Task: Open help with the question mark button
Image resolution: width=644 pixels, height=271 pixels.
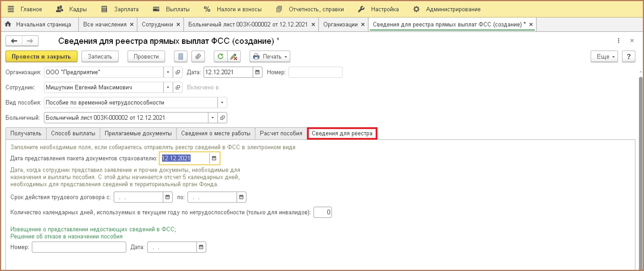Action: tap(629, 57)
